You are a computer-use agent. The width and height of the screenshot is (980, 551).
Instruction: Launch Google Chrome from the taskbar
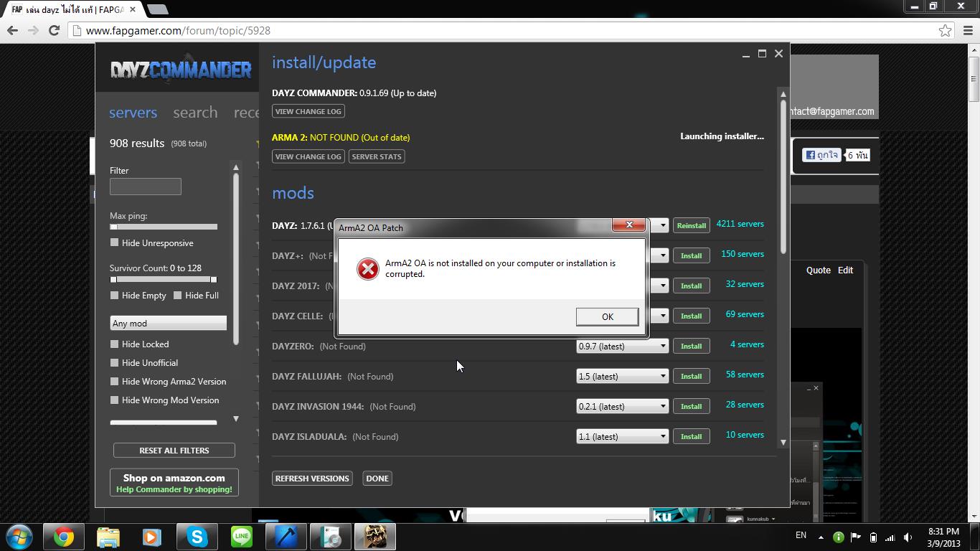(64, 537)
